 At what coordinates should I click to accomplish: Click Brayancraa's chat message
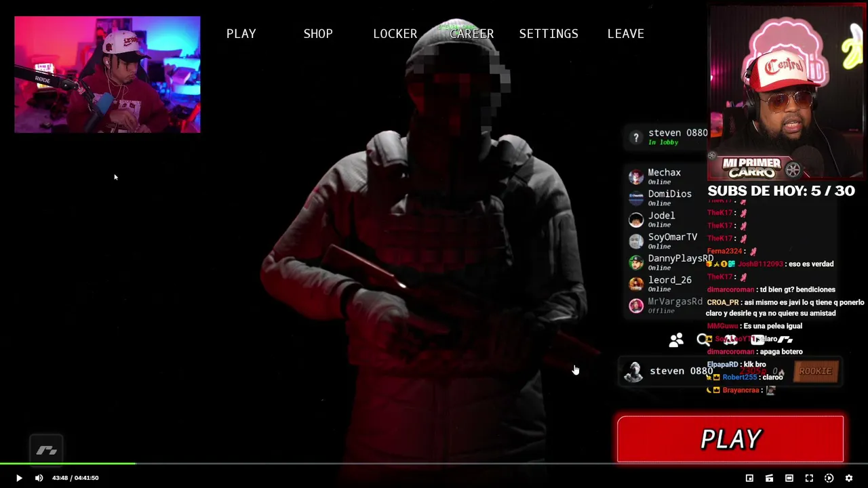pos(741,390)
